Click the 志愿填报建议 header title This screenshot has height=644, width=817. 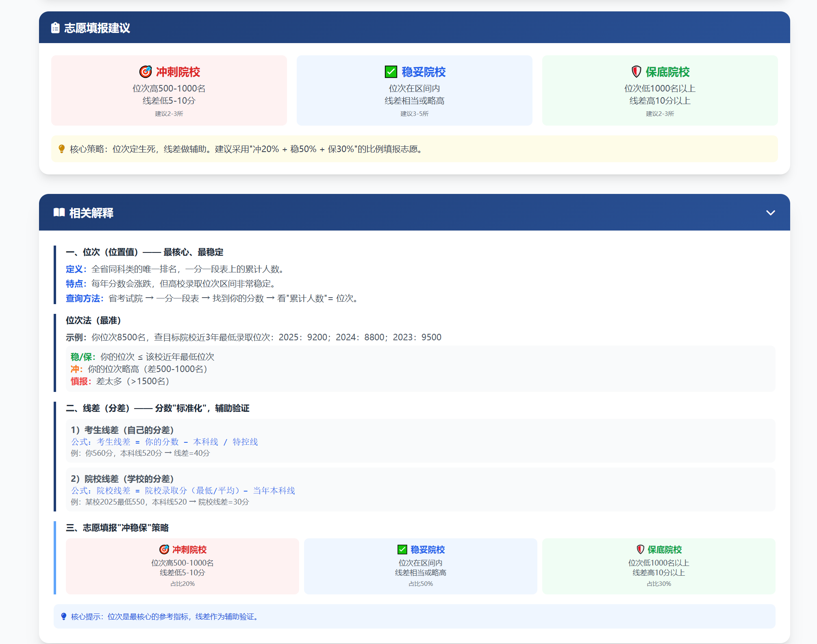tap(97, 28)
